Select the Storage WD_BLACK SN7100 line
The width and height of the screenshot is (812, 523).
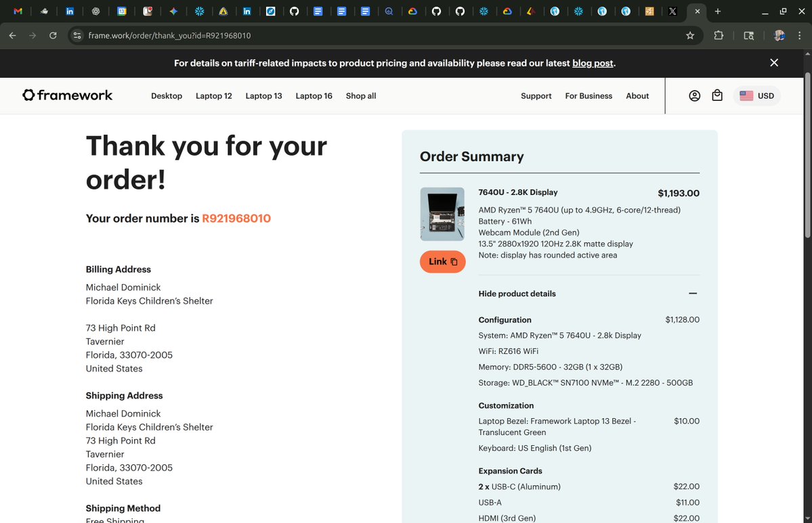[586, 383]
